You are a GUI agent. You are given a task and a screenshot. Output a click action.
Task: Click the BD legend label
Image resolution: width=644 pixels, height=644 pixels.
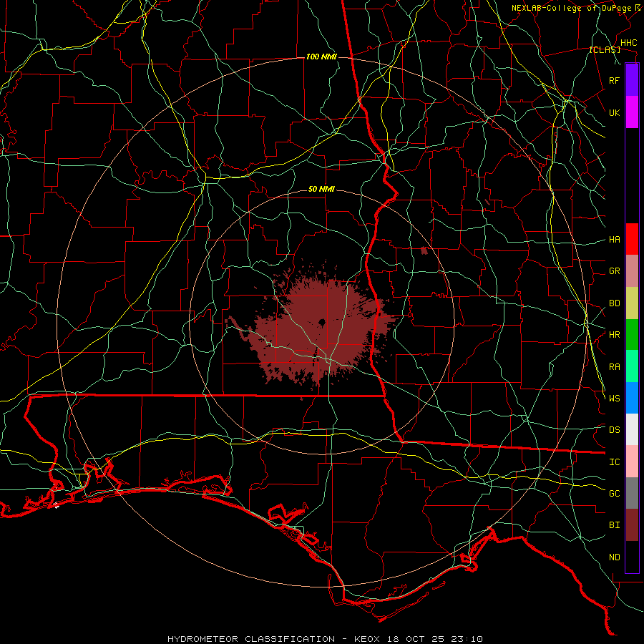(615, 303)
